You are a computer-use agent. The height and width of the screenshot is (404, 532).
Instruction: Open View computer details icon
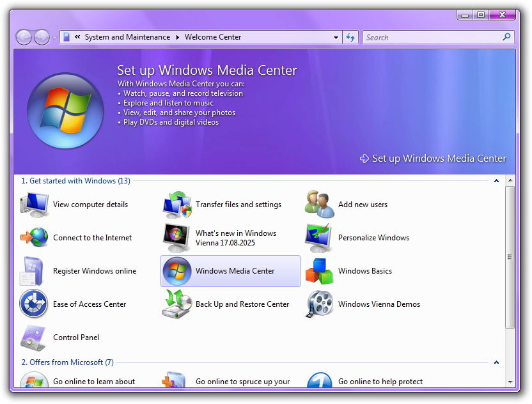[34, 205]
